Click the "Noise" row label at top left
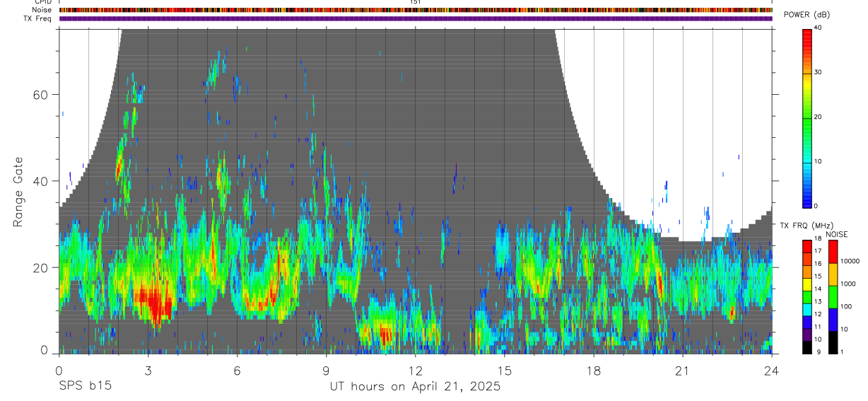This screenshot has width=868, height=401. coord(42,10)
